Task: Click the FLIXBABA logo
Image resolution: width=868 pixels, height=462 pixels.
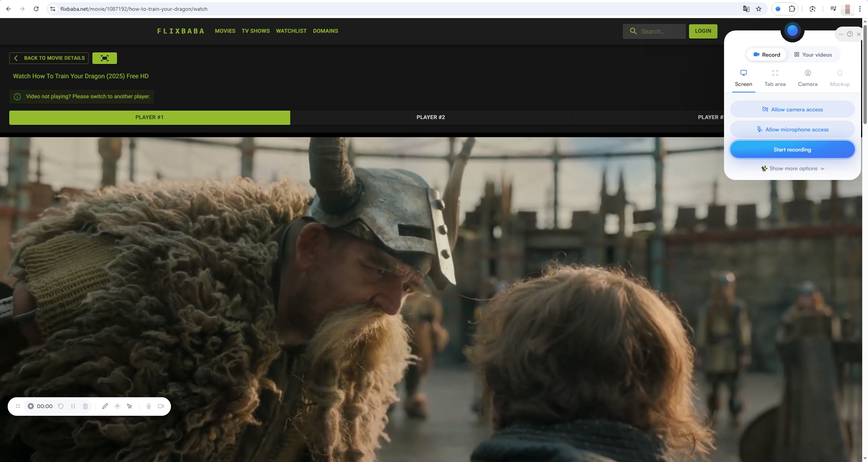Action: point(181,31)
